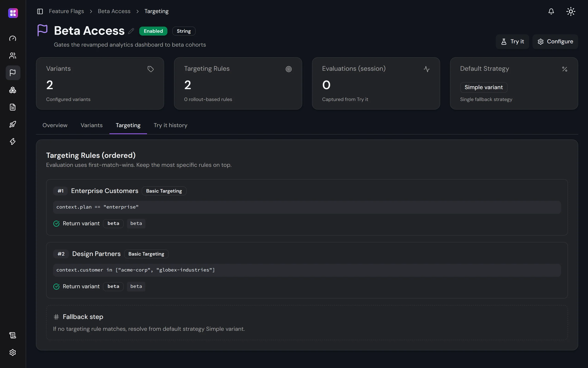Click the target icon on Targeting Rules card
588x368 pixels.
(289, 69)
